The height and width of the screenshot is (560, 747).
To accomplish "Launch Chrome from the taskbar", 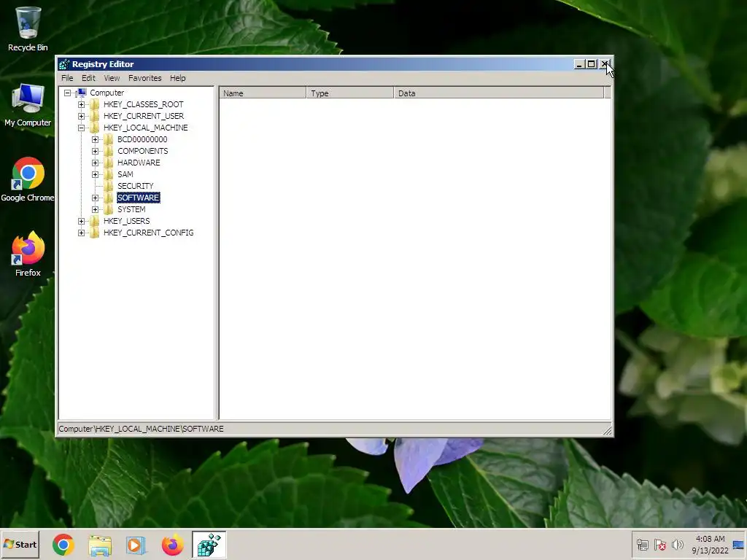I will pos(63,545).
